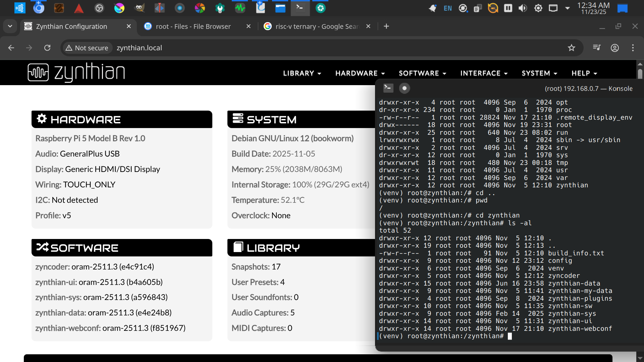This screenshot has height=362, width=644.
Task: Click the Konsole record circle button
Action: [x=405, y=88]
